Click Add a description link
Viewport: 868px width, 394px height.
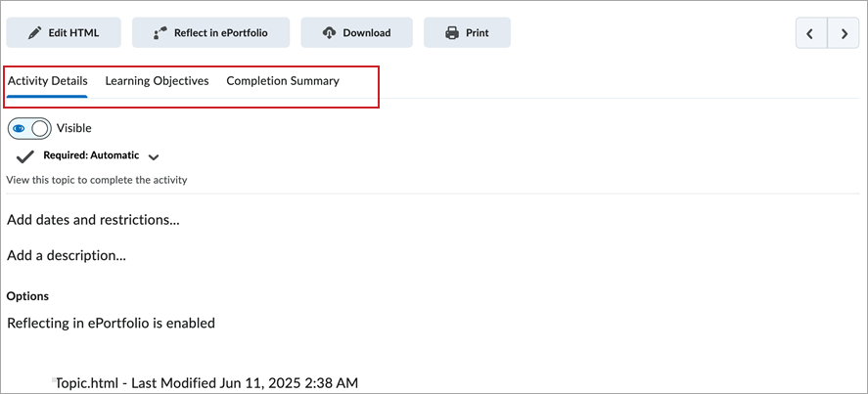67,256
